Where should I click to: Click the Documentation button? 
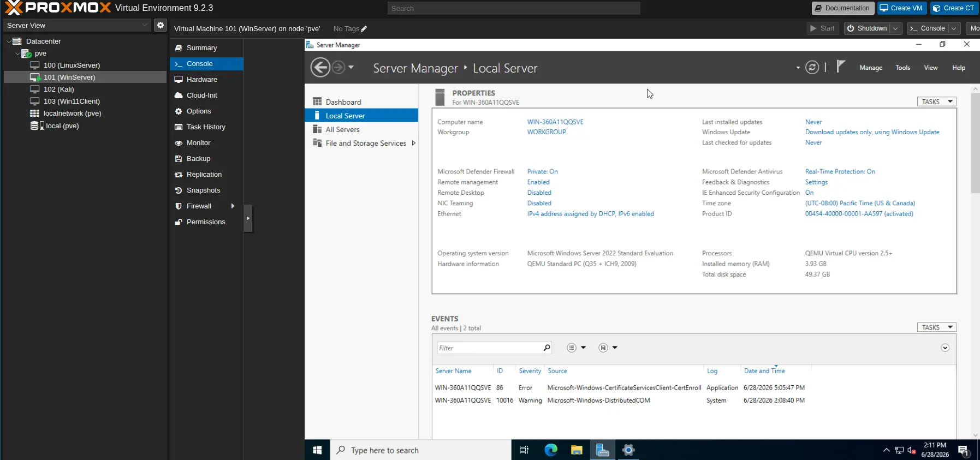(843, 8)
